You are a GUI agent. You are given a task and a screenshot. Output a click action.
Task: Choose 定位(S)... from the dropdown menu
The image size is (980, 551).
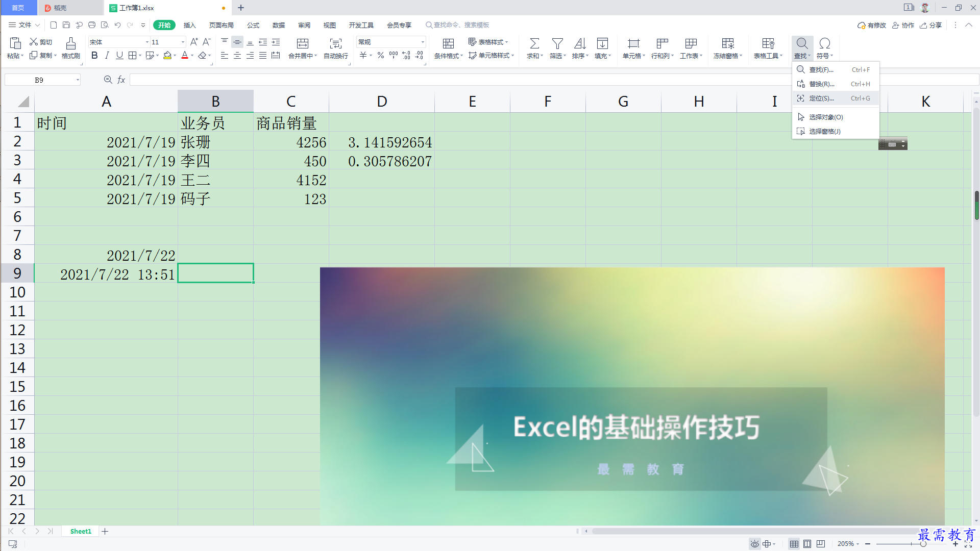pos(836,98)
